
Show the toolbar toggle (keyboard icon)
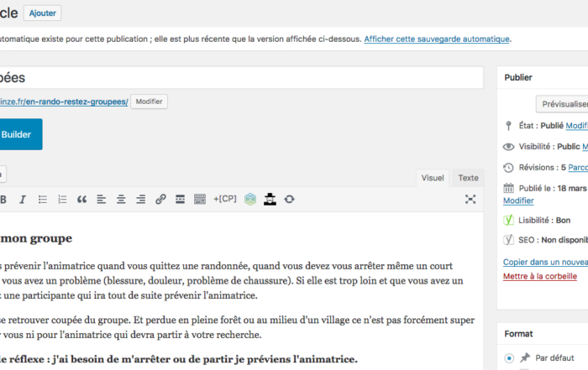click(200, 199)
